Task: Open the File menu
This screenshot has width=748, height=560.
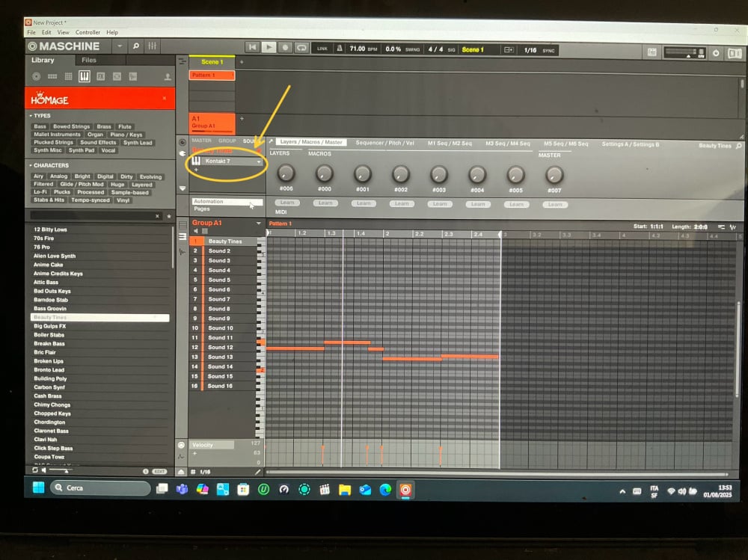Action: coord(31,32)
